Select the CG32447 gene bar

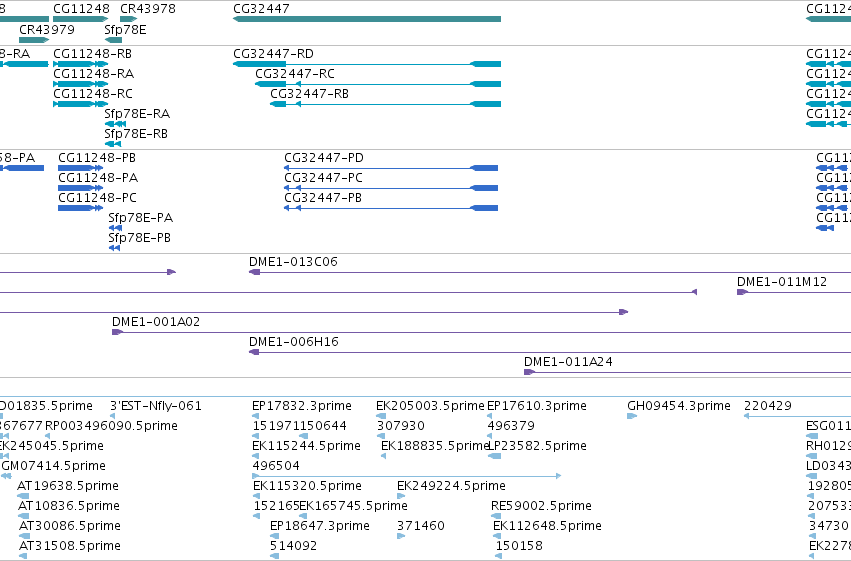(367, 19)
